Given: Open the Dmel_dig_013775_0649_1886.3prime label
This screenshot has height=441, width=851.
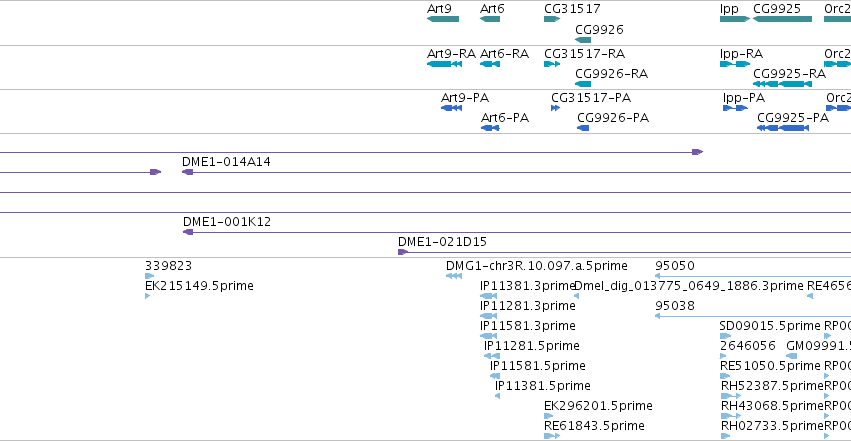Looking at the screenshot, I should click(x=688, y=286).
